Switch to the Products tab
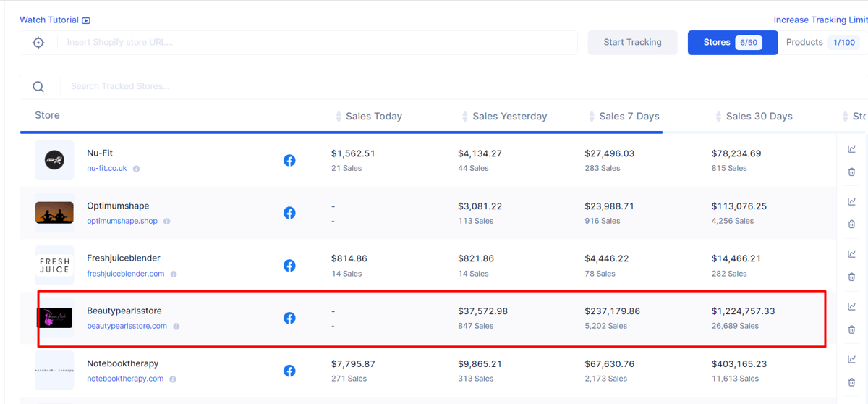Viewport: 868px width, 404px height. click(x=823, y=43)
